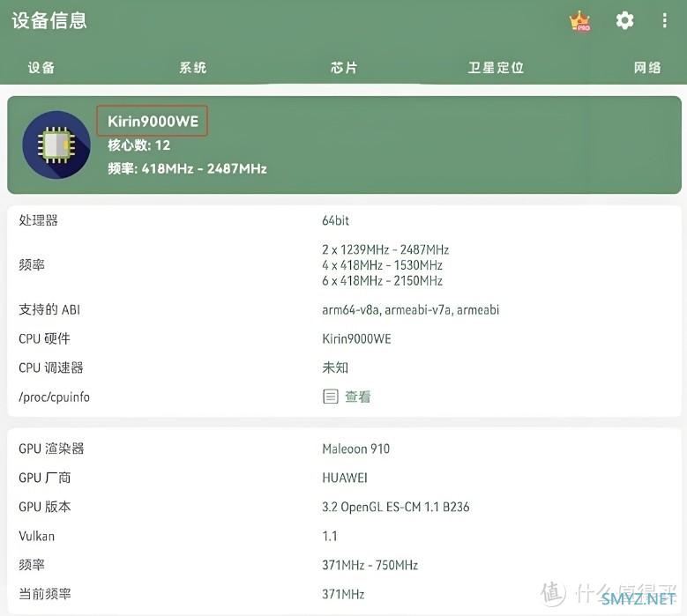
Task: Switch to the 系统 tab
Action: click(192, 68)
